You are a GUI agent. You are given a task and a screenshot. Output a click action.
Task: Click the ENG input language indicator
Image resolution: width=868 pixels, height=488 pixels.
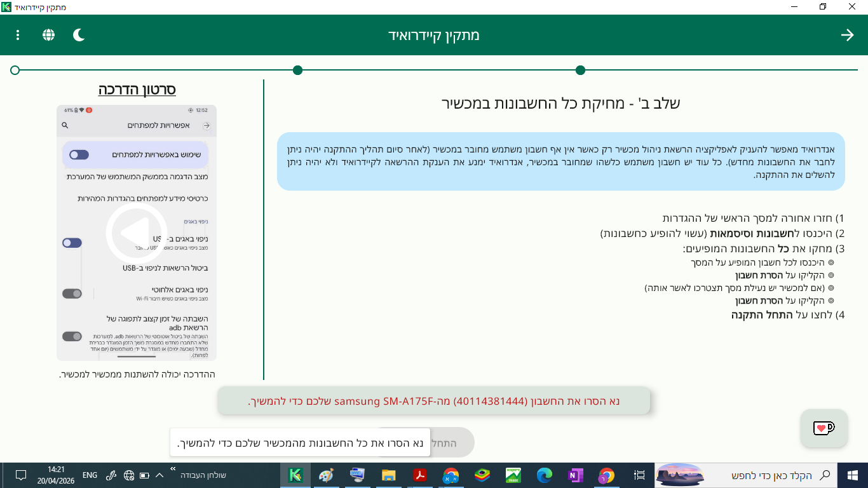tap(90, 475)
